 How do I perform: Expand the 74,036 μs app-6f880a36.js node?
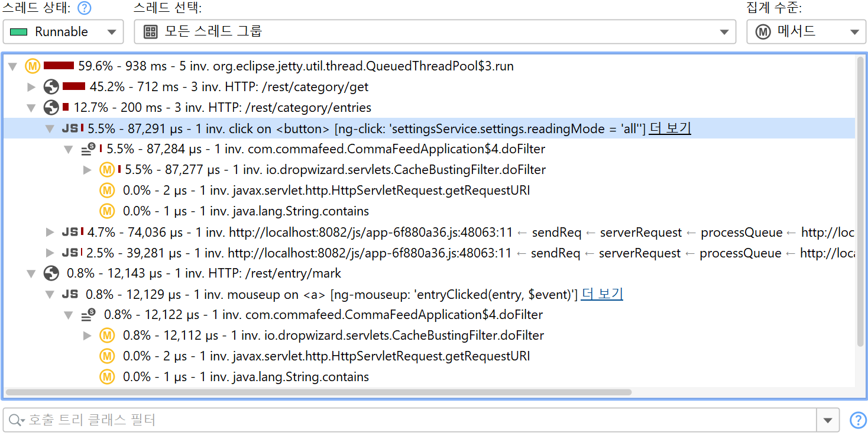point(50,233)
